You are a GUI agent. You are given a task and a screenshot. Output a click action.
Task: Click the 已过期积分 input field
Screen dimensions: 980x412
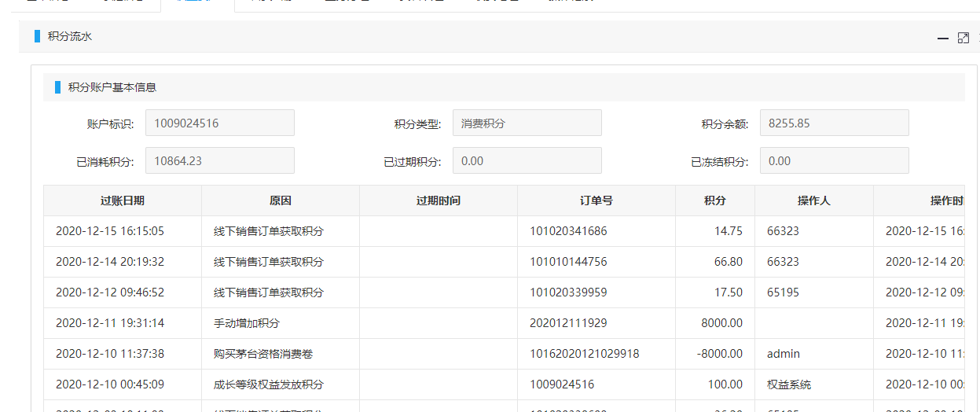coord(527,160)
